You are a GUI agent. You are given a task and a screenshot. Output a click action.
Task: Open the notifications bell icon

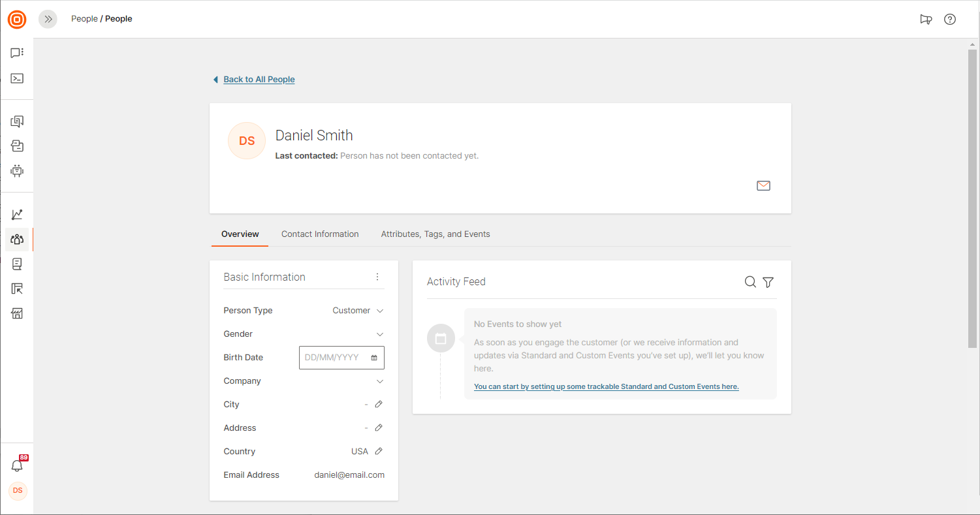[x=17, y=465]
